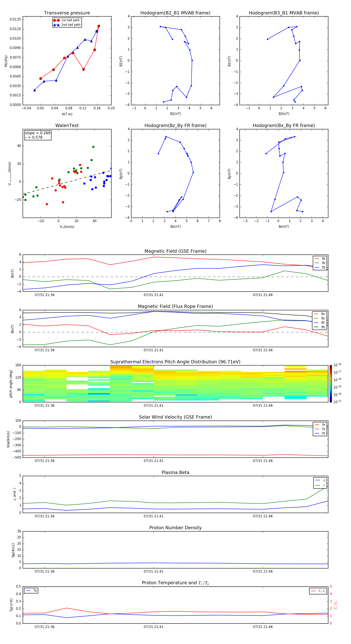Click beta legend box in Plasma Beta plot

[x=320, y=483]
